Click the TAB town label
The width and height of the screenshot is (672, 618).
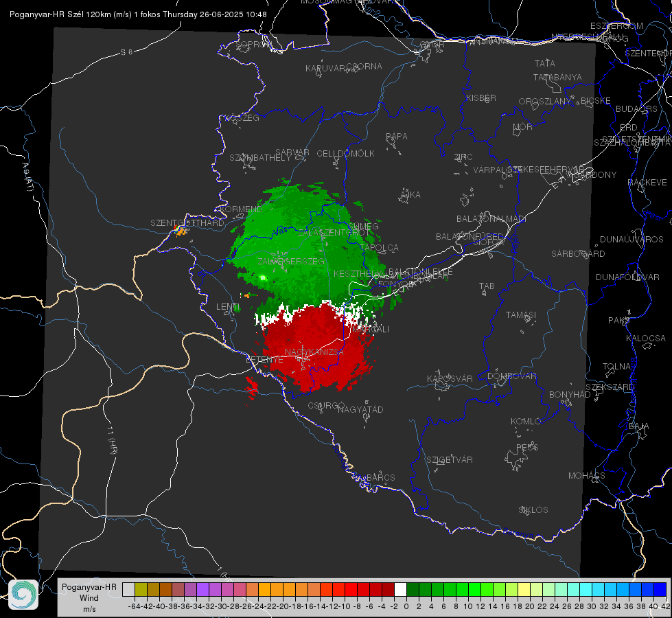[487, 286]
